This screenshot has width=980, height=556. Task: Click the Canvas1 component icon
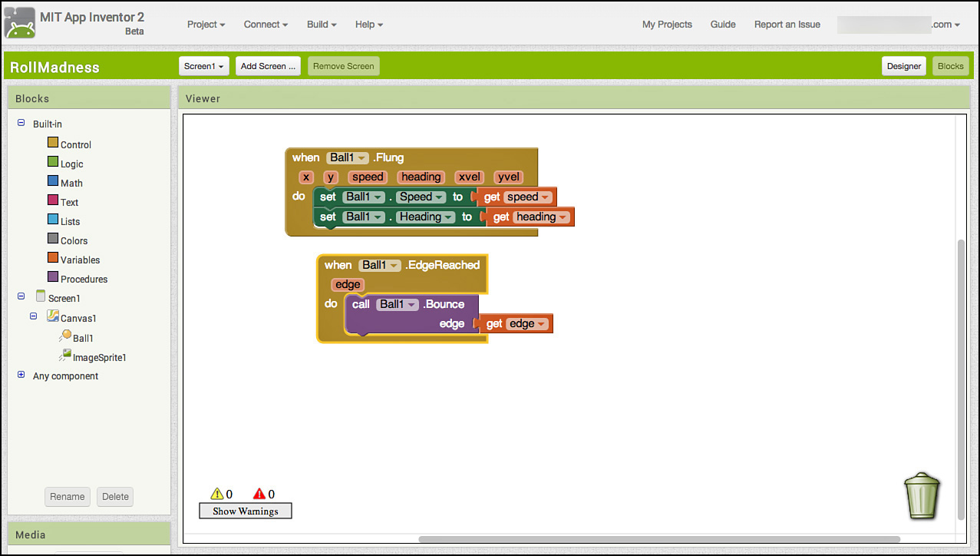pos(52,317)
